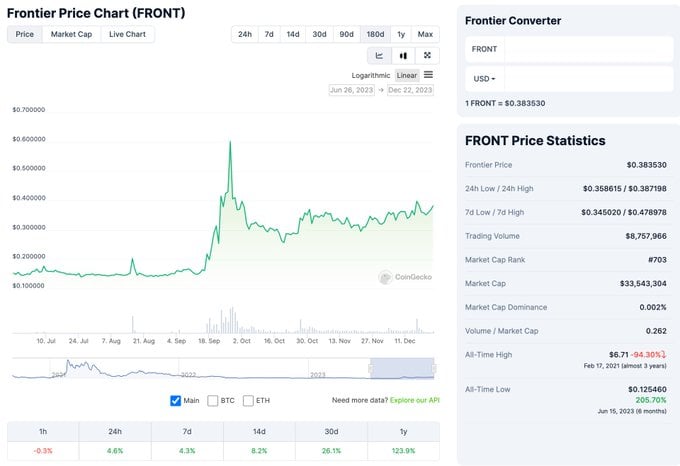Click the CoinGecko watermark logo
Image resolution: width=680 pixels, height=466 pixels.
[405, 277]
